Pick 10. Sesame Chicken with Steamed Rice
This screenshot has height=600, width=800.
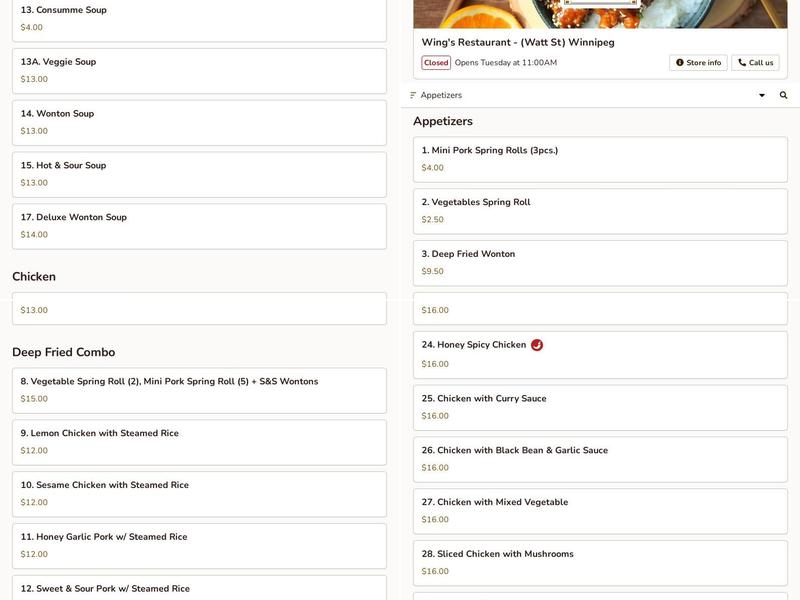(199, 494)
